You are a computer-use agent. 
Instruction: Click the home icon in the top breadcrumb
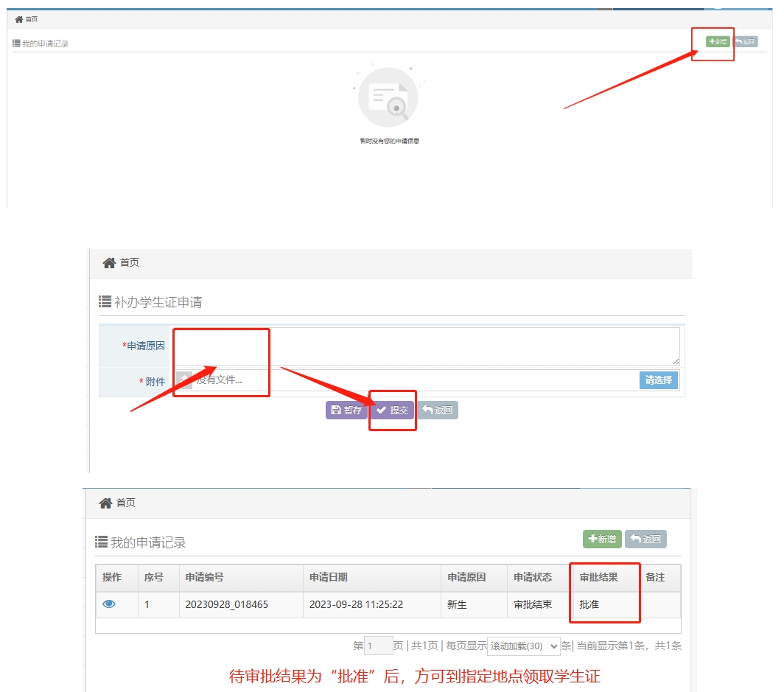tap(18, 19)
